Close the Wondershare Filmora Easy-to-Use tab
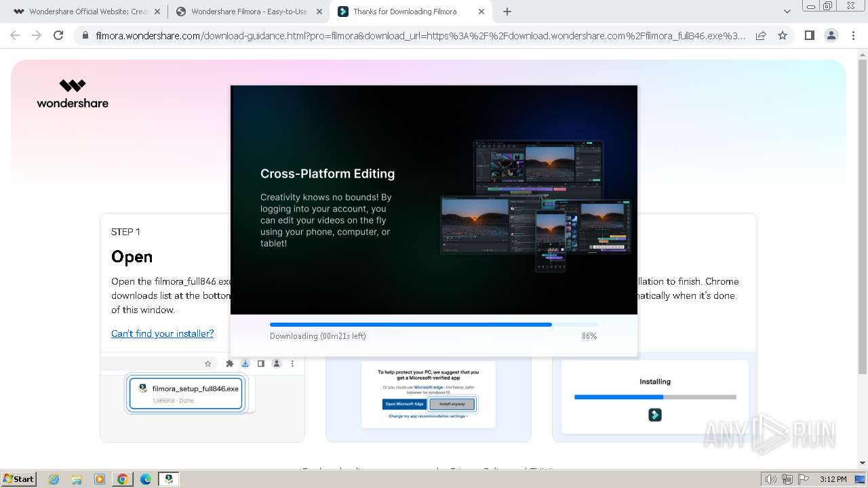This screenshot has height=488, width=868. pyautogui.click(x=319, y=12)
